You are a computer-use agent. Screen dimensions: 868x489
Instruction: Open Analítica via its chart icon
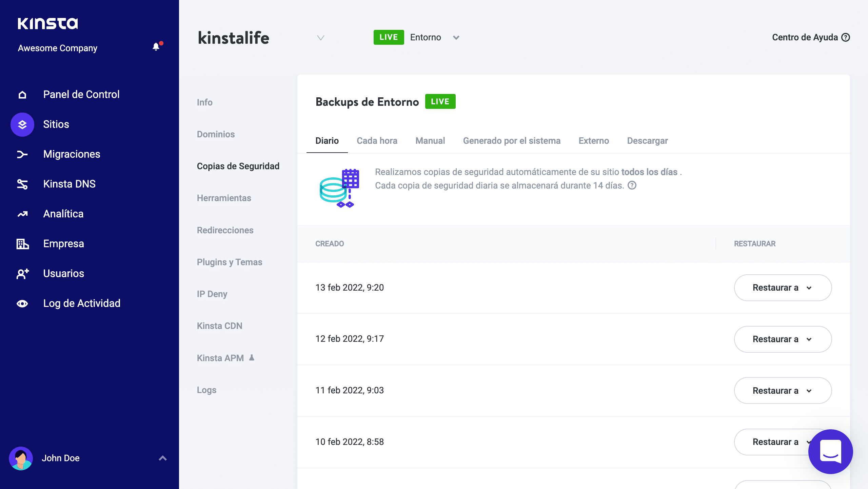(22, 214)
